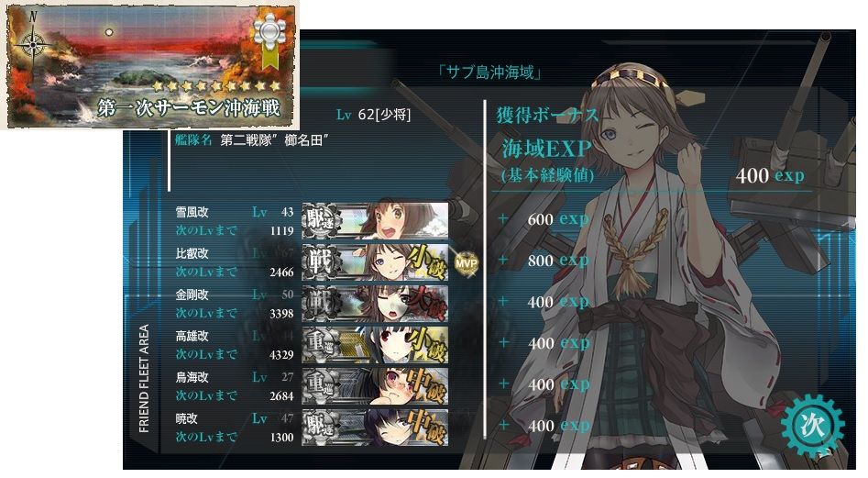Select the 雪風改 destroyer banner

pos(375,220)
